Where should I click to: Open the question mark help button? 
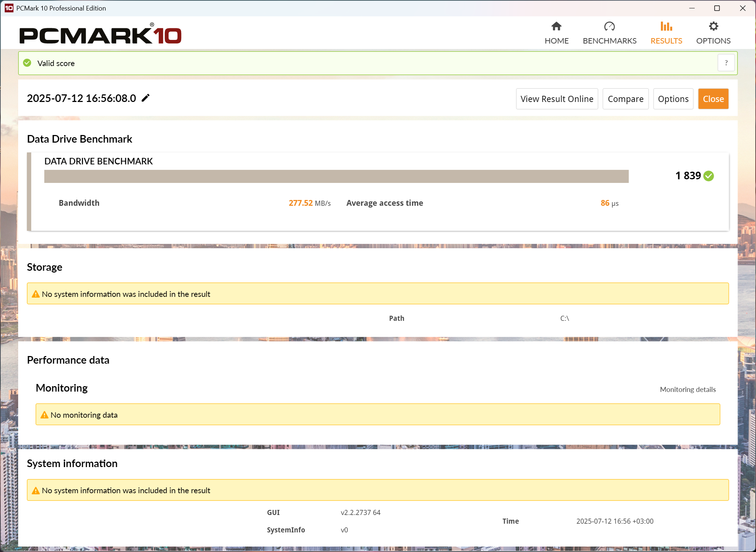(x=726, y=63)
